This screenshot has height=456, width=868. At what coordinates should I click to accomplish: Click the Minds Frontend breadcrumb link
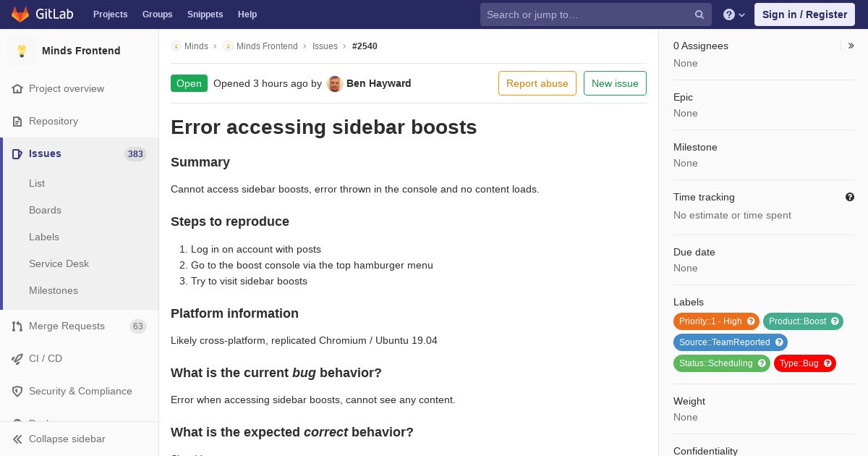click(267, 46)
